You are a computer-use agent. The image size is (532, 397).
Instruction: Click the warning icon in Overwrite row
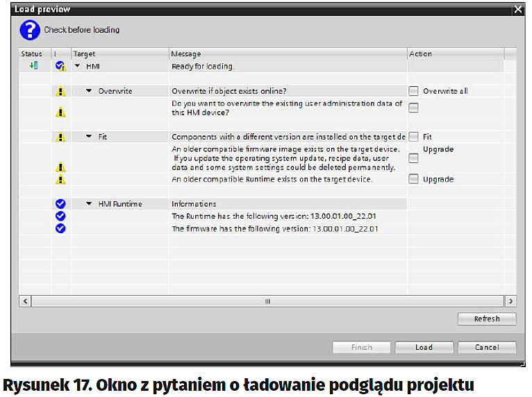point(60,91)
